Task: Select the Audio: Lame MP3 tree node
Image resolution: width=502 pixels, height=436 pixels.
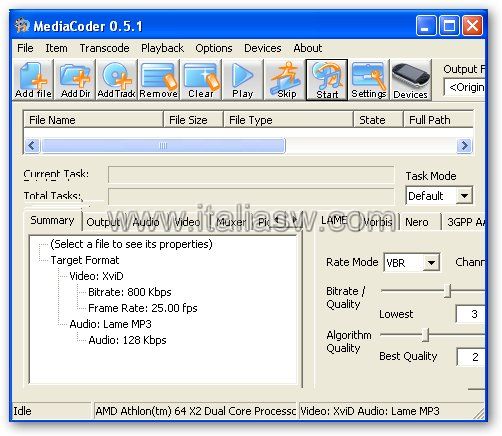Action: coord(110,324)
